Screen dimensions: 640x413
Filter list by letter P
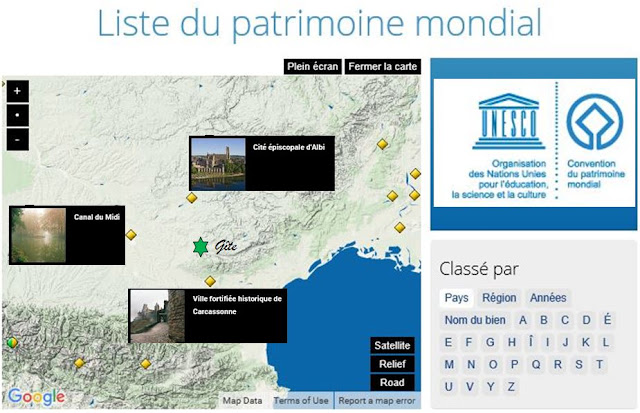514,364
